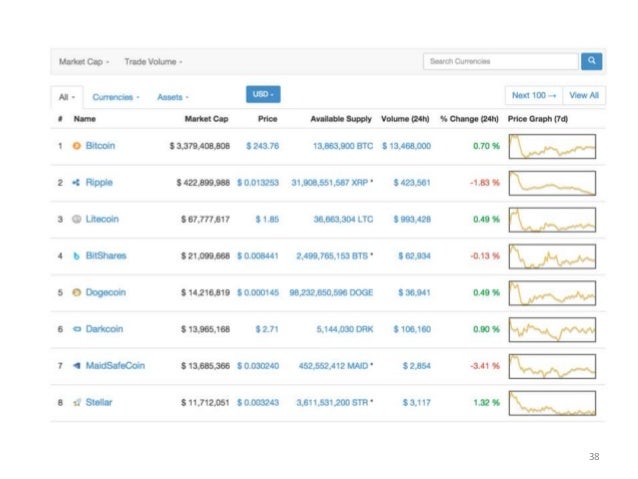Click the Bitcoin 7-day price graph

pos(552,146)
